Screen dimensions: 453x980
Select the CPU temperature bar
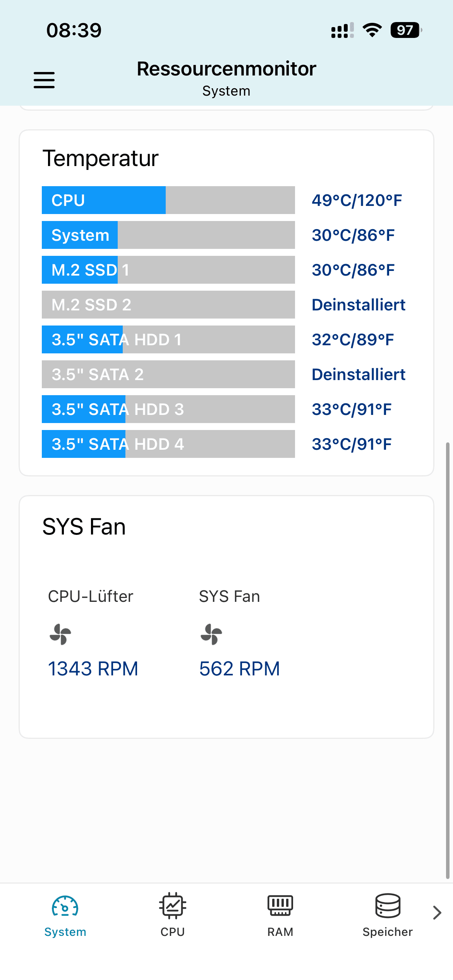click(168, 200)
